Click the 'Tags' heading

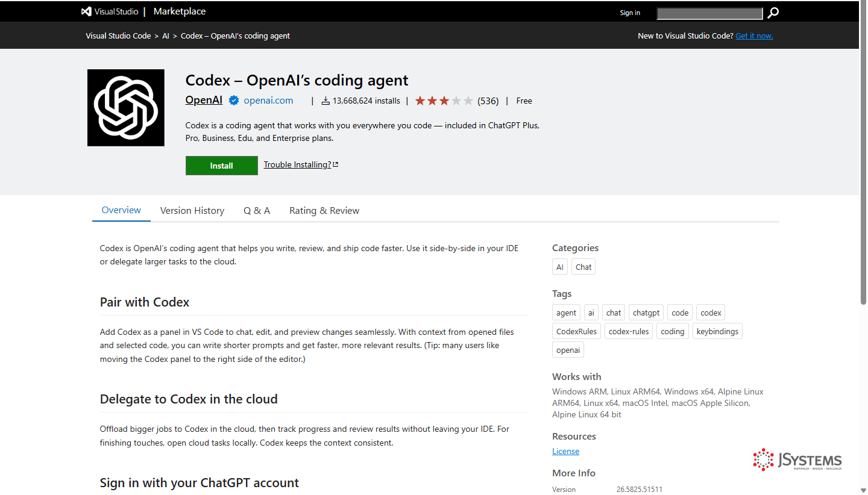[562, 294]
